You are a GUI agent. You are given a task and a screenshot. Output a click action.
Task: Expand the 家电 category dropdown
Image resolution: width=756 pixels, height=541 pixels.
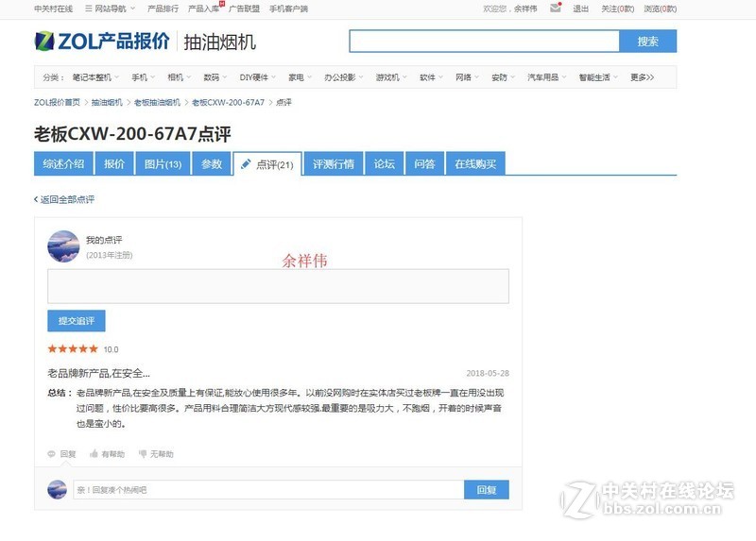click(300, 77)
